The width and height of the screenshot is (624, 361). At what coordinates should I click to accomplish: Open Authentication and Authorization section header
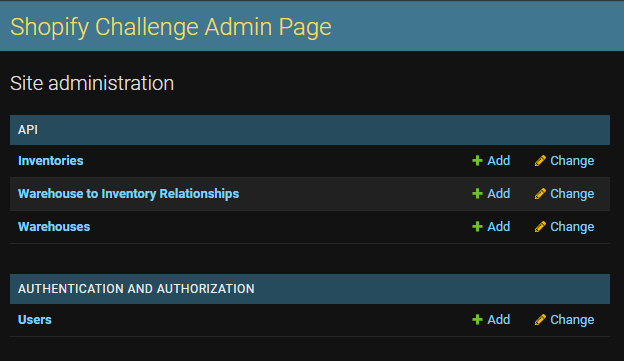136,289
